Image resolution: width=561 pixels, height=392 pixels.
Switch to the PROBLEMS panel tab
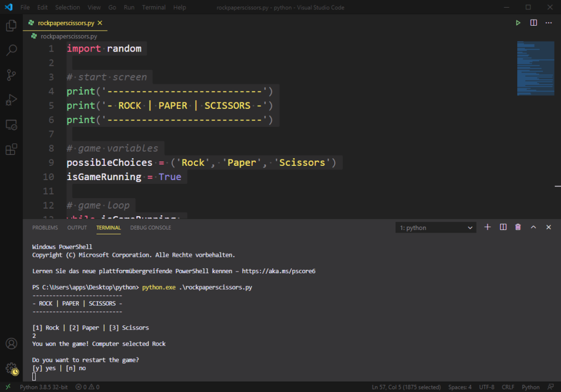tap(45, 228)
